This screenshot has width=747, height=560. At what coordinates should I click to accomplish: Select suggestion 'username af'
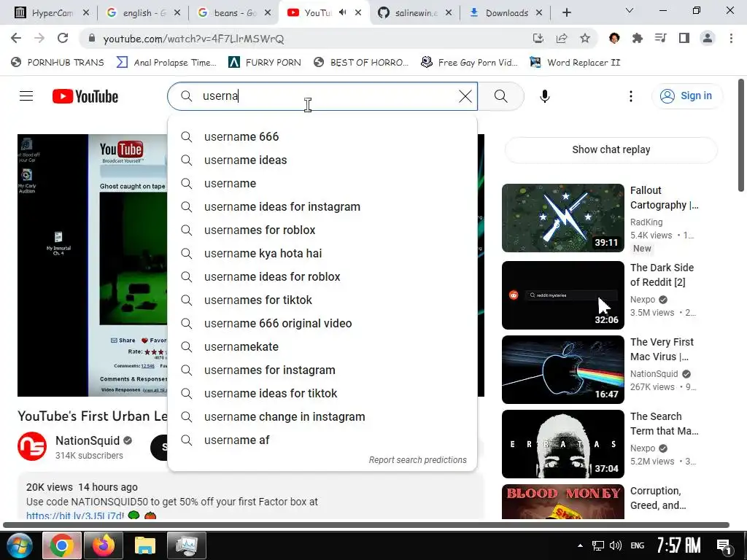322,440
